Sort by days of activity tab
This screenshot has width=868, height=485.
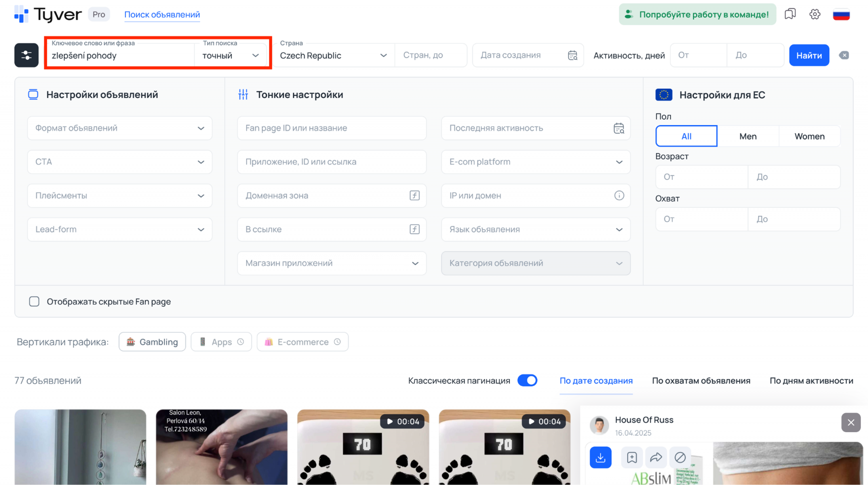click(x=811, y=381)
